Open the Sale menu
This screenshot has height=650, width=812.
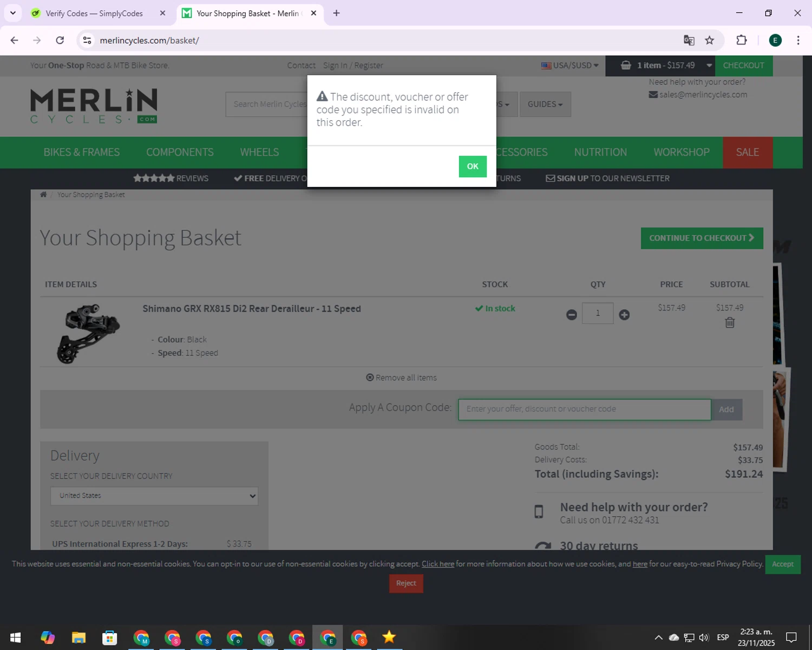click(x=748, y=152)
